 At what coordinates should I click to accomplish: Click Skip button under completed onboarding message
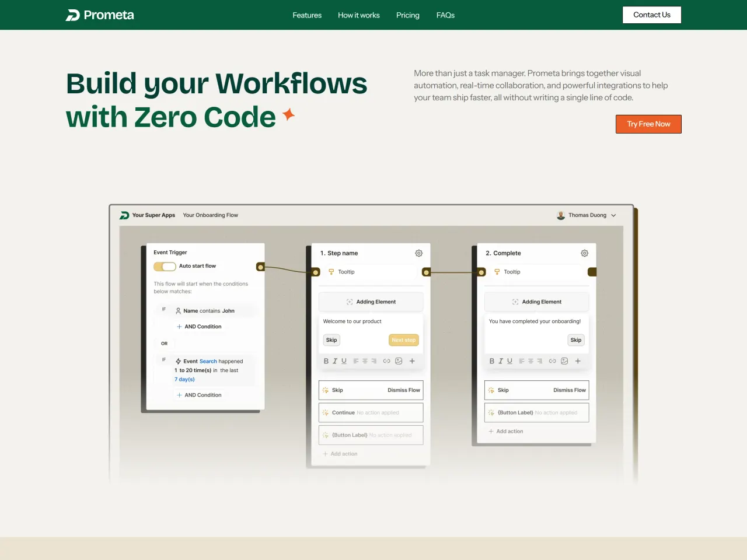[576, 340]
